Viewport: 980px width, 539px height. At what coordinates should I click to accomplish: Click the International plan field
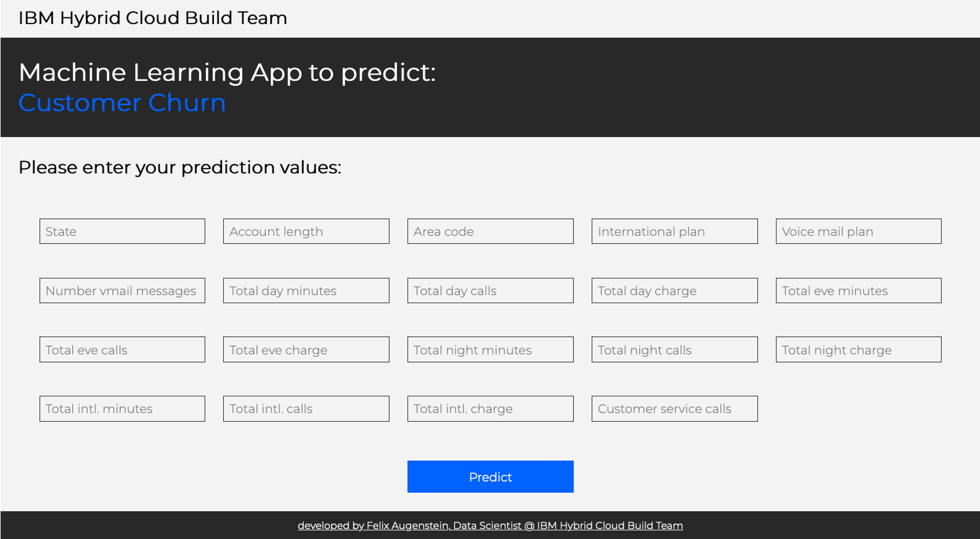(x=674, y=231)
